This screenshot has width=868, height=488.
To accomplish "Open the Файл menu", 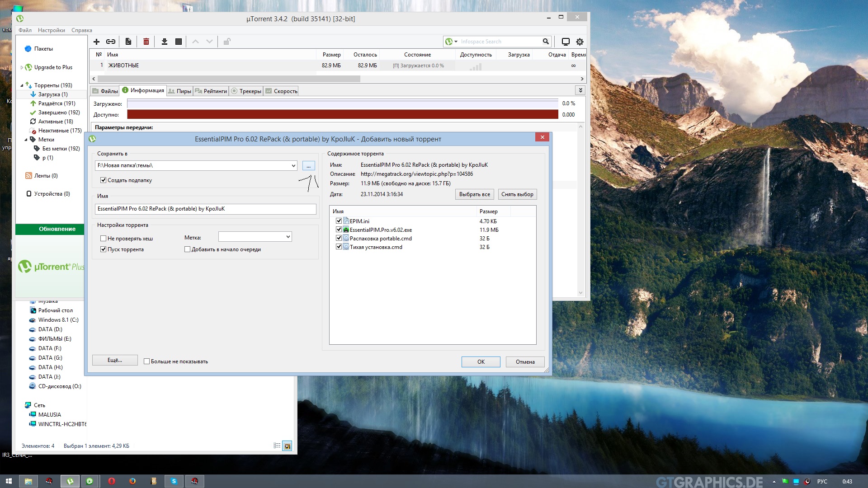I will click(x=25, y=30).
